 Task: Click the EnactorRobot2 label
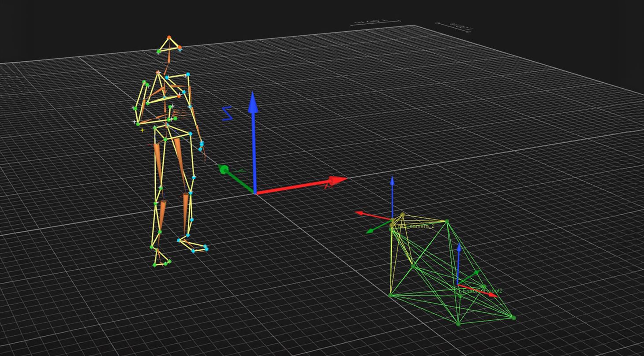click(x=482, y=291)
